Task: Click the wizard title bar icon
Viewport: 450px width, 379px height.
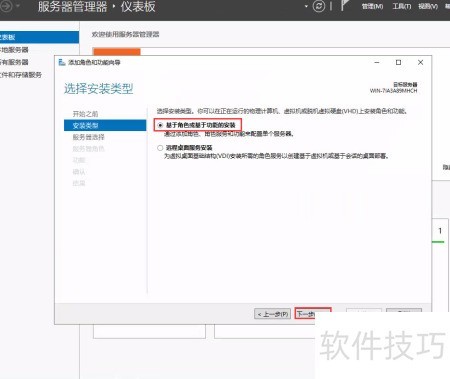Action: coord(62,62)
